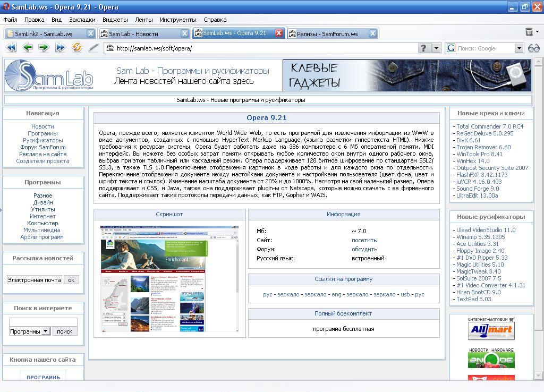Open the Ulead VideoStudio 11.0 link
The height and width of the screenshot is (392, 544).
coord(486,230)
